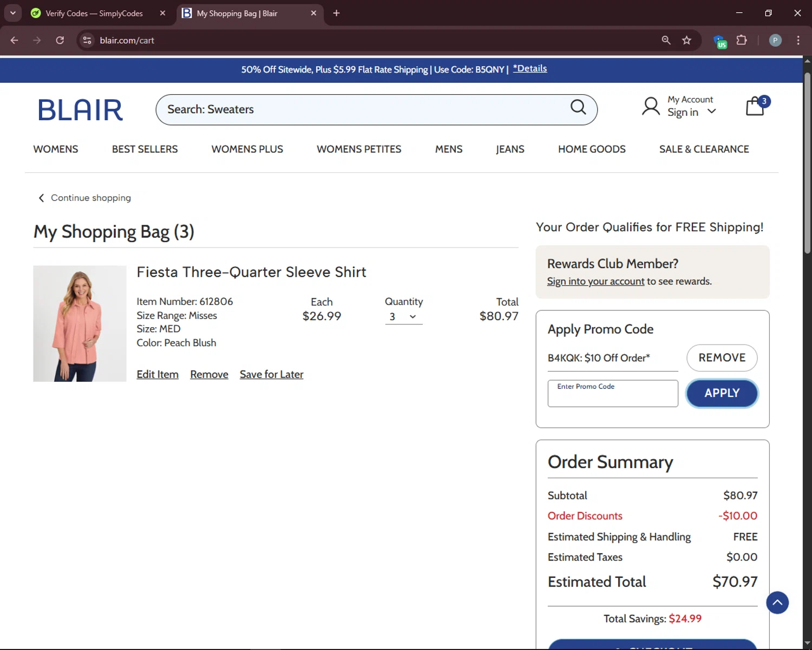This screenshot has height=650, width=812.
Task: Reload the page with the refresh icon
Action: point(60,40)
